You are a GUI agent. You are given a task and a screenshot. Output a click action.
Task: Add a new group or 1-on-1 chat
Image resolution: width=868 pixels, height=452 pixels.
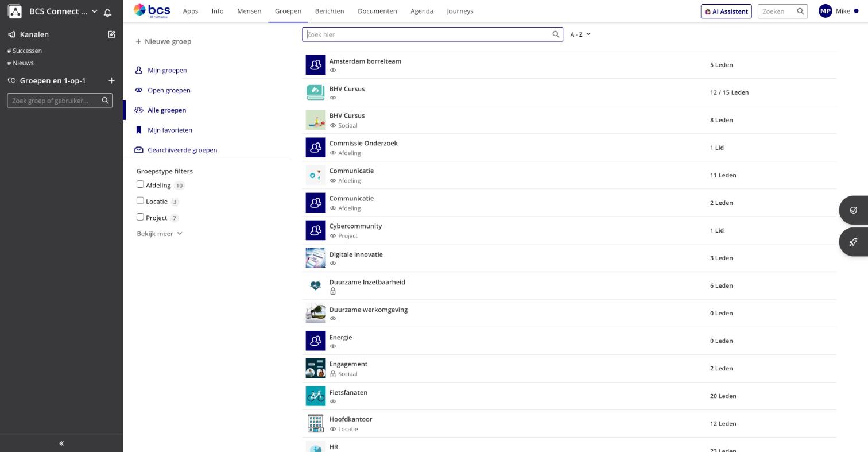coord(111,80)
